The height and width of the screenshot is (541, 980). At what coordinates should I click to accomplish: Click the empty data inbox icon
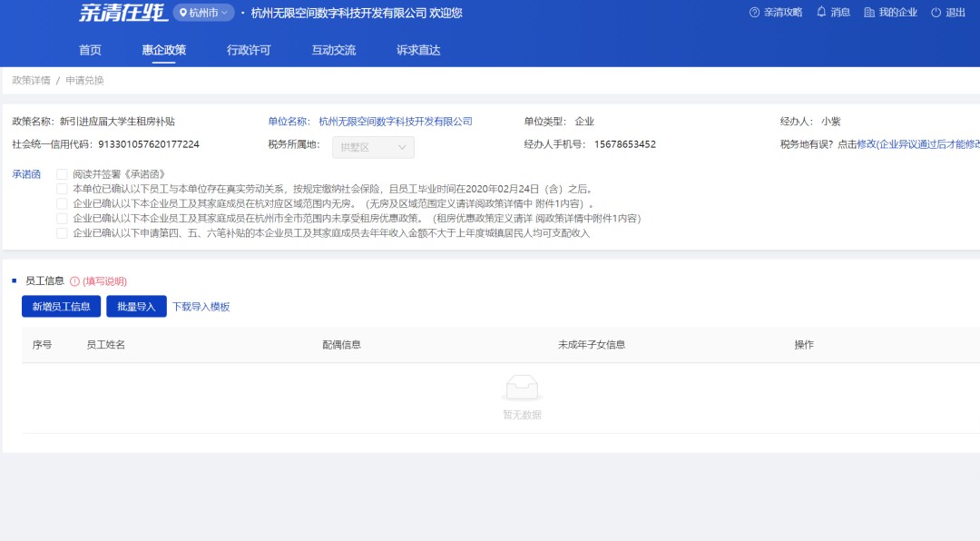click(x=521, y=388)
